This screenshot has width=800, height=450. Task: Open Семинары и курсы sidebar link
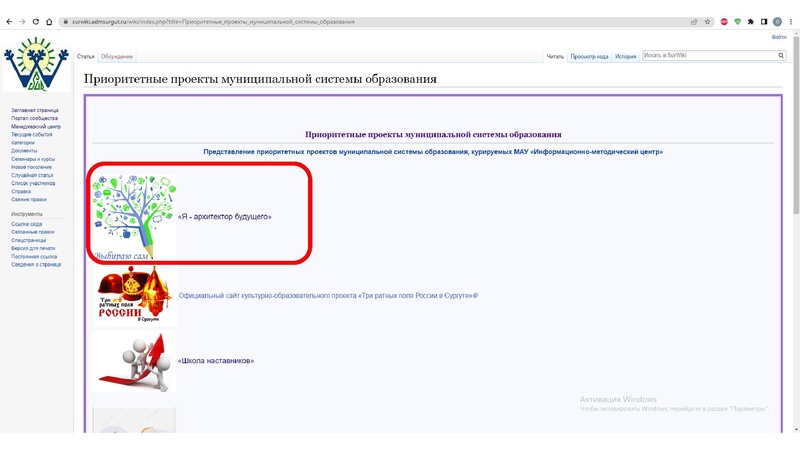click(x=33, y=159)
